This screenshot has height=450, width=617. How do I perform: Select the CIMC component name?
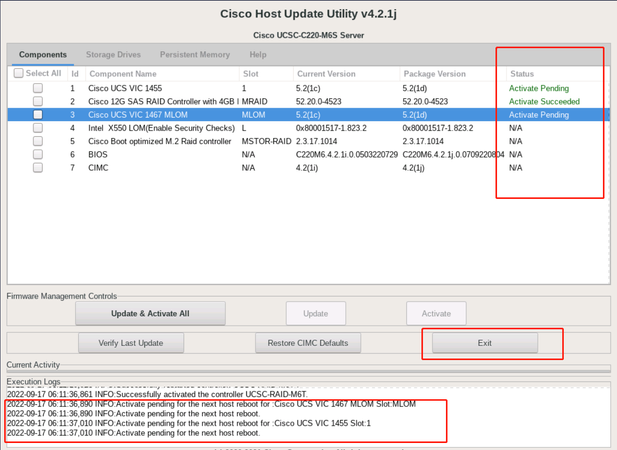[98, 168]
